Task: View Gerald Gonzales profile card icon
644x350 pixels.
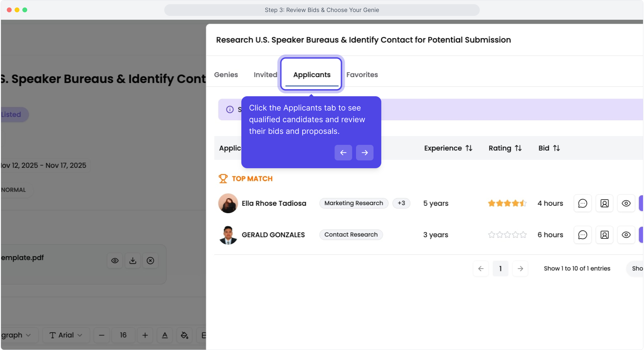Action: [604, 235]
